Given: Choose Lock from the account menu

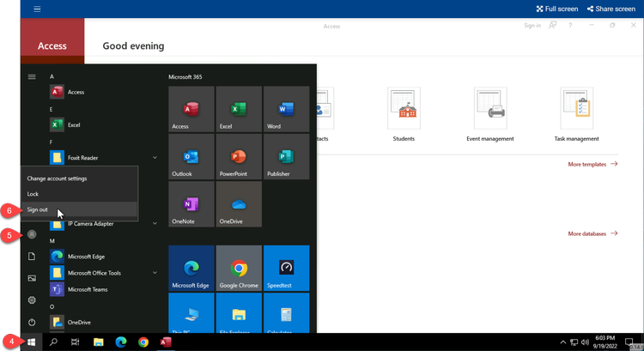Looking at the screenshot, I should 79,194.
